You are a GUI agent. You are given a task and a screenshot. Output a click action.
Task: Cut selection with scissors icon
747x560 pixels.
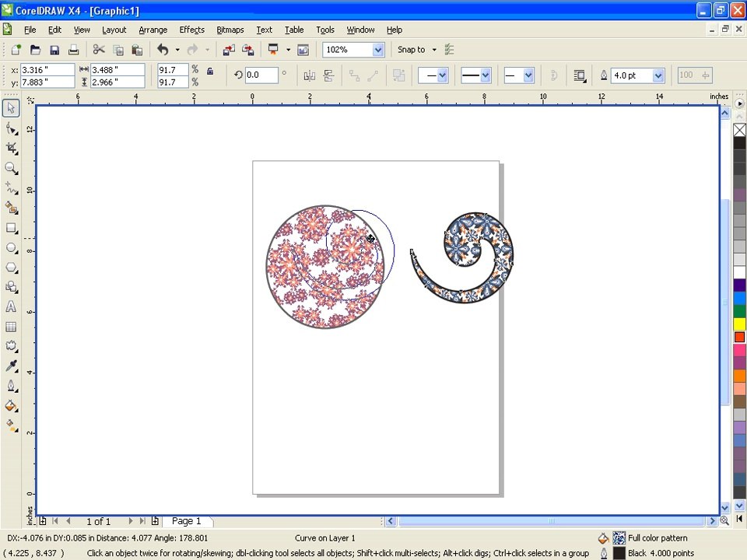pos(99,50)
